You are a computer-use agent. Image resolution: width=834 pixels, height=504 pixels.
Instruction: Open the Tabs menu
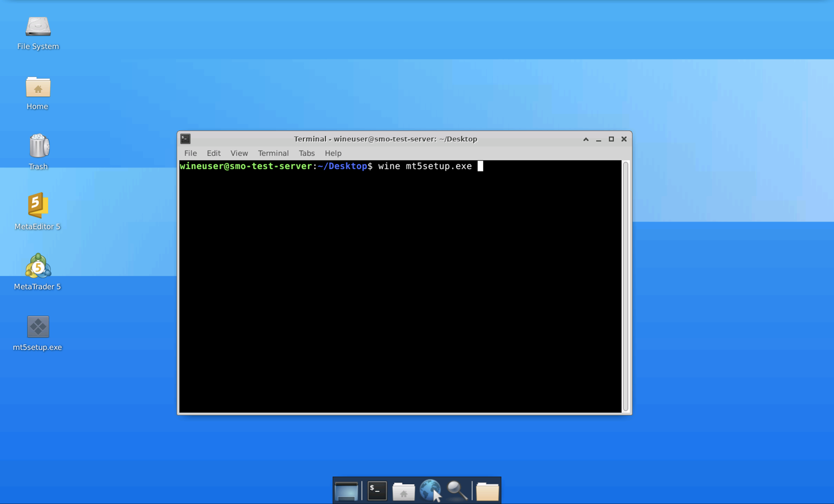pos(306,153)
